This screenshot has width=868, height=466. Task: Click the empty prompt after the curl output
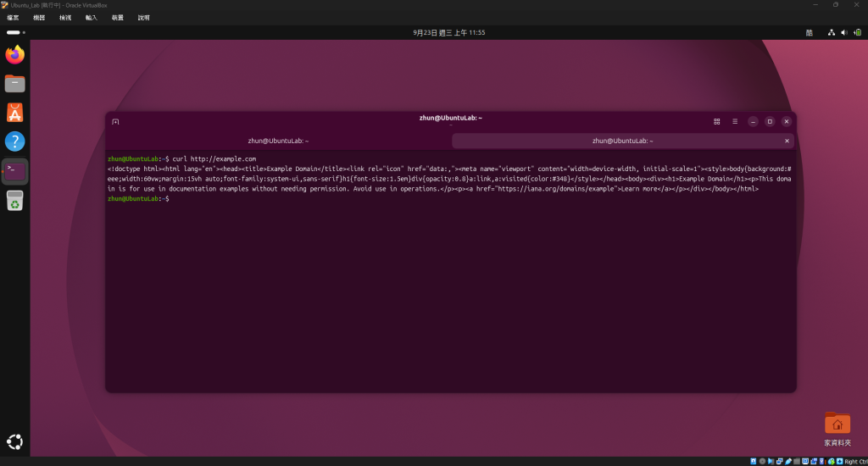point(138,199)
